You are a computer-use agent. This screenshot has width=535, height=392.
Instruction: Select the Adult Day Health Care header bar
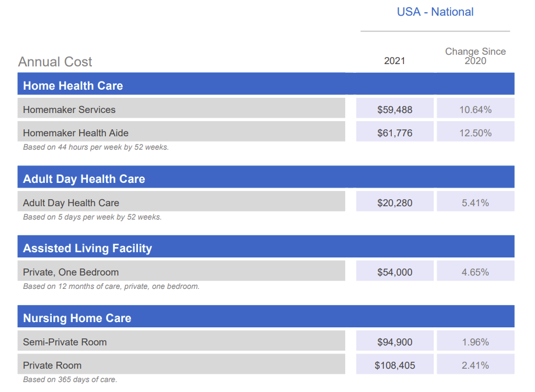pyautogui.click(x=266, y=177)
